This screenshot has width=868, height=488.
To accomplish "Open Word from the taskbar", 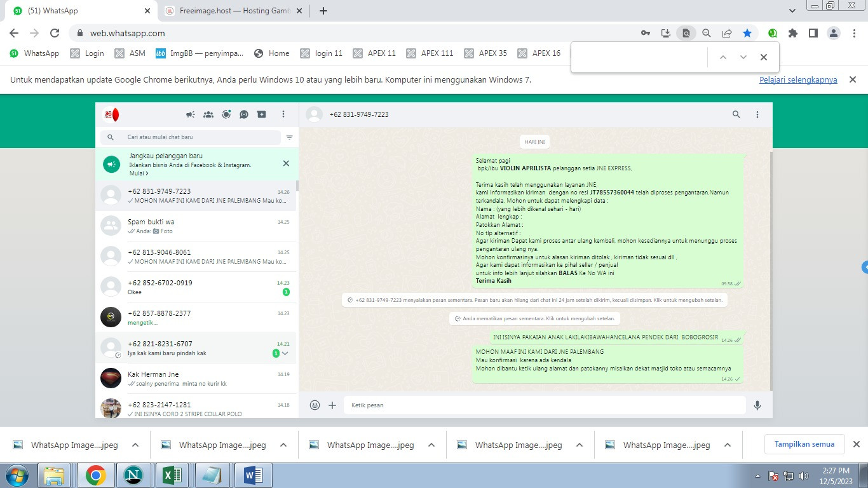I will click(252, 475).
